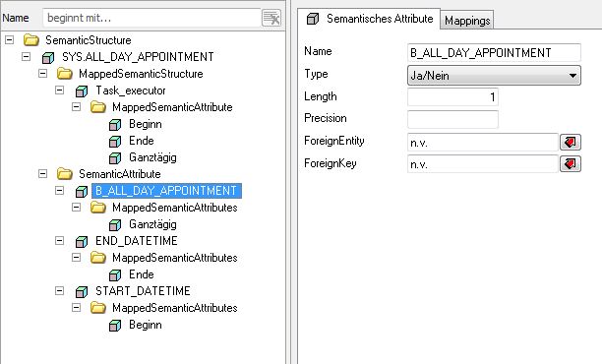Click the SYS.ALL_DAY_APPOINTMENT cube icon
602x364 pixels.
[x=48, y=57]
